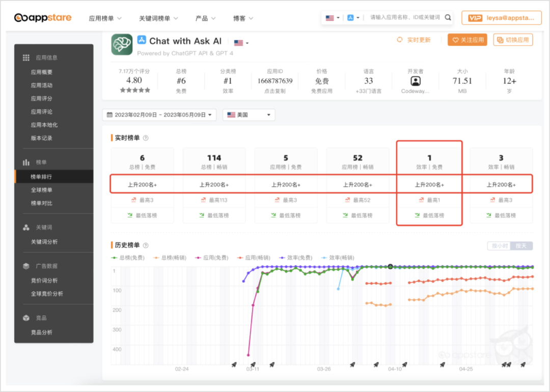Click the App Store badge beside app title

(142, 40)
